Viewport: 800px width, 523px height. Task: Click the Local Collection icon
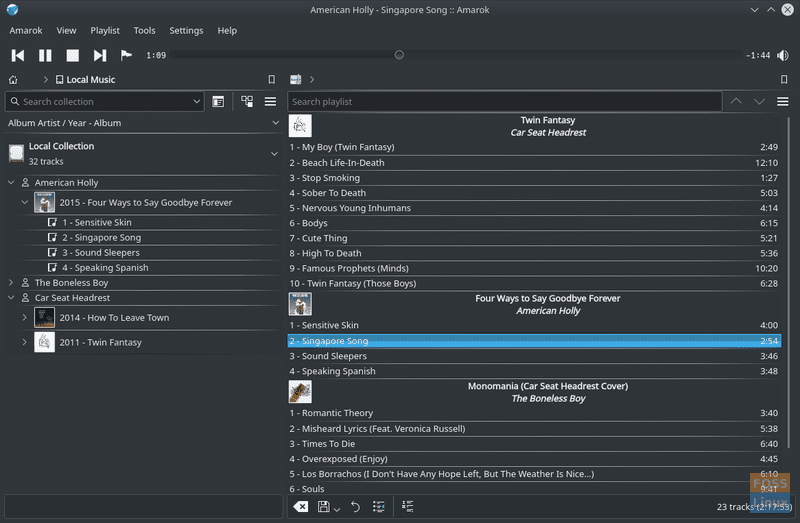point(16,153)
